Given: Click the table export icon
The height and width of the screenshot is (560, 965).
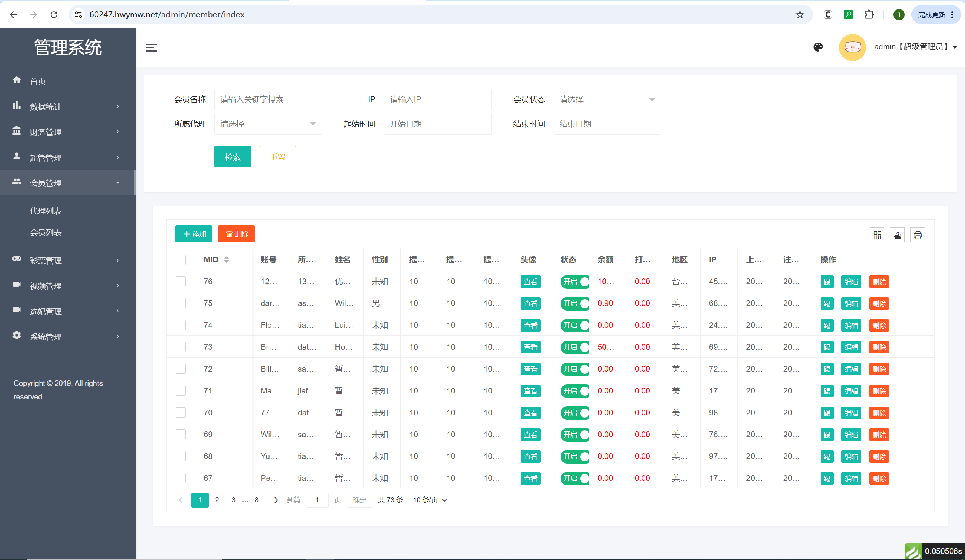Looking at the screenshot, I should (897, 235).
